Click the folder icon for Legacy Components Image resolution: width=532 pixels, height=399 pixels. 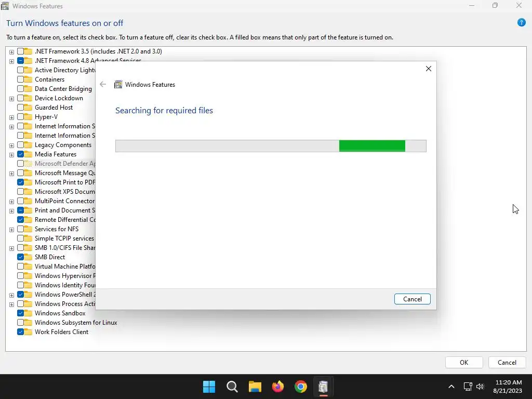coord(28,145)
